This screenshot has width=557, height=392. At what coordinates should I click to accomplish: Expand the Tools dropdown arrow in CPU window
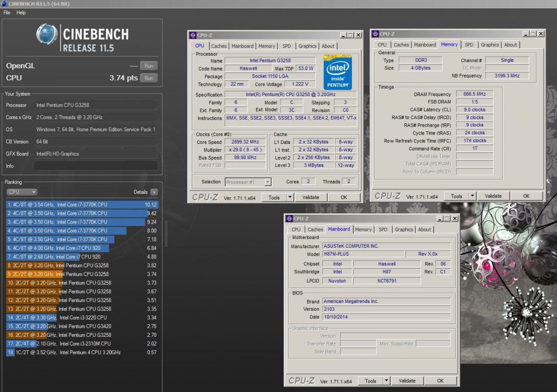290,197
